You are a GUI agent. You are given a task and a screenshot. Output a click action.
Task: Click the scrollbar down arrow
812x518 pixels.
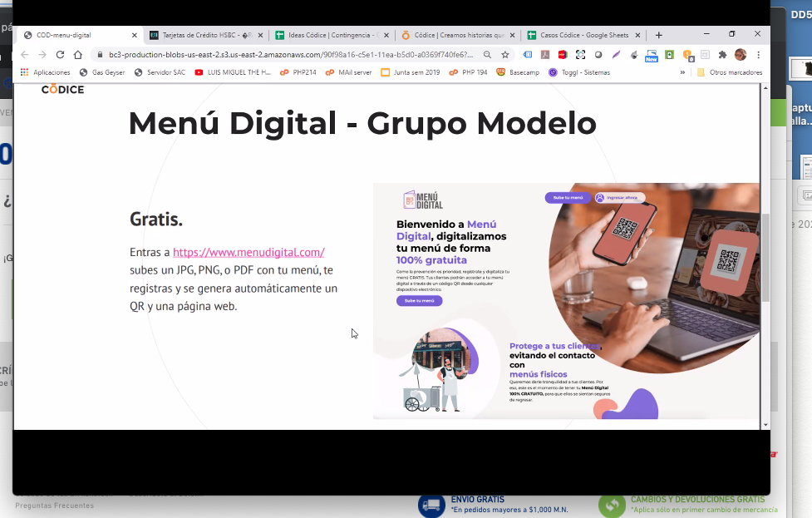coord(765,425)
